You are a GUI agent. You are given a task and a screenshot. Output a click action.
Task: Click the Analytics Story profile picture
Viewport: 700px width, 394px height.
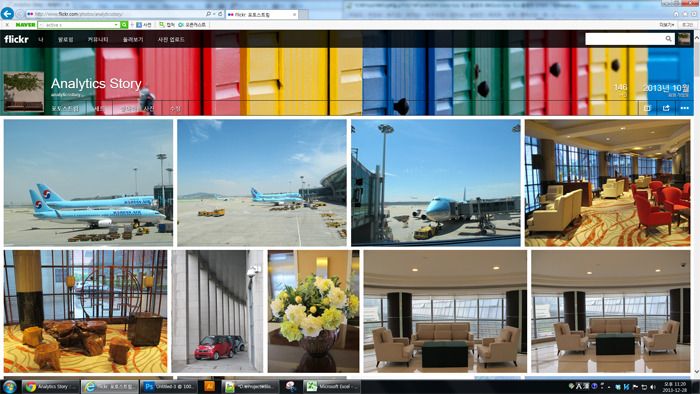pyautogui.click(x=24, y=92)
